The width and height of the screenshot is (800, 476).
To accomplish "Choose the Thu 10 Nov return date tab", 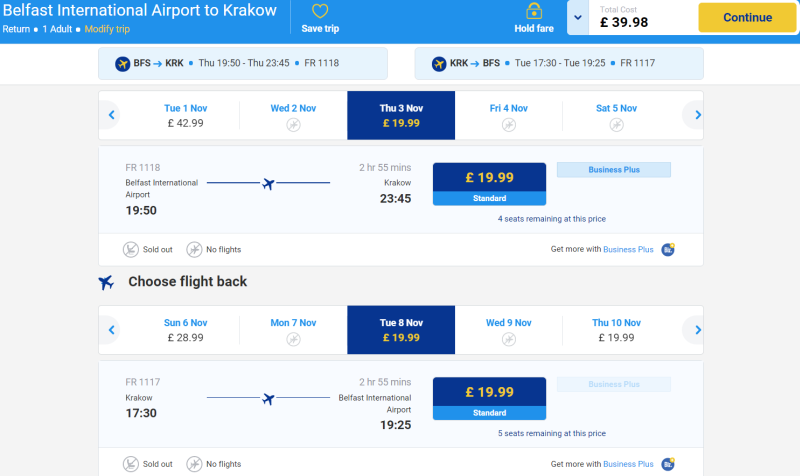I will [616, 330].
